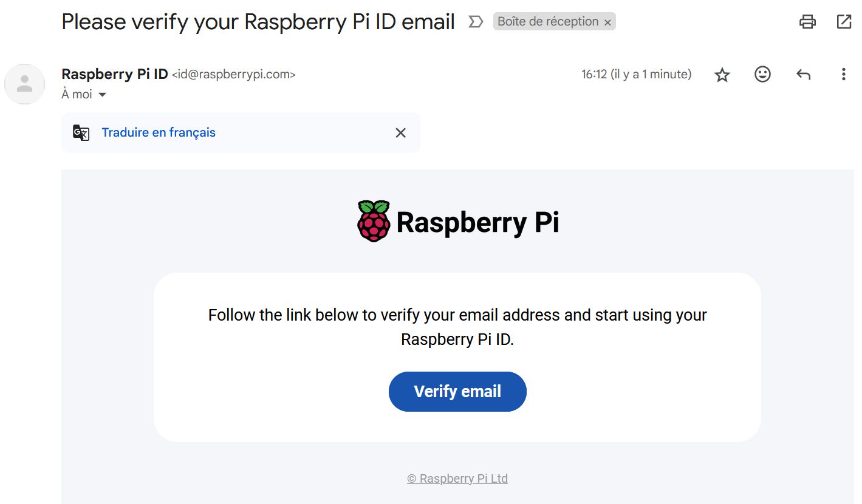The height and width of the screenshot is (504, 862).
Task: Remove the Boîte de réception label
Action: pyautogui.click(x=607, y=22)
